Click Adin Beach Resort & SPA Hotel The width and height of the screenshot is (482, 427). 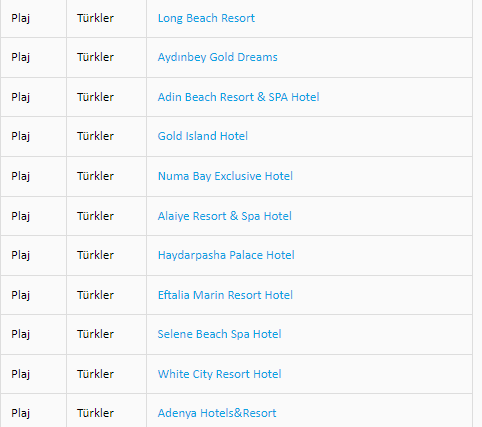(x=238, y=97)
